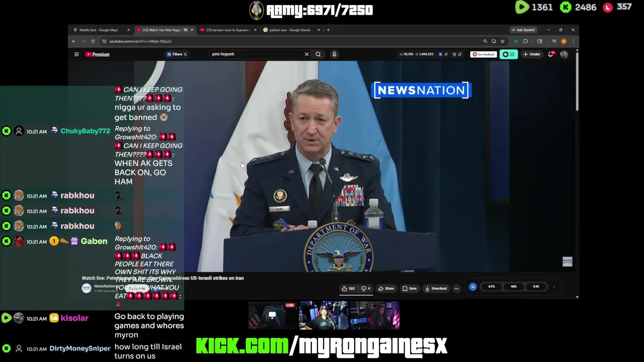Select the LIVE podium thumbnail at bottom
The image size is (644, 362).
click(273, 315)
